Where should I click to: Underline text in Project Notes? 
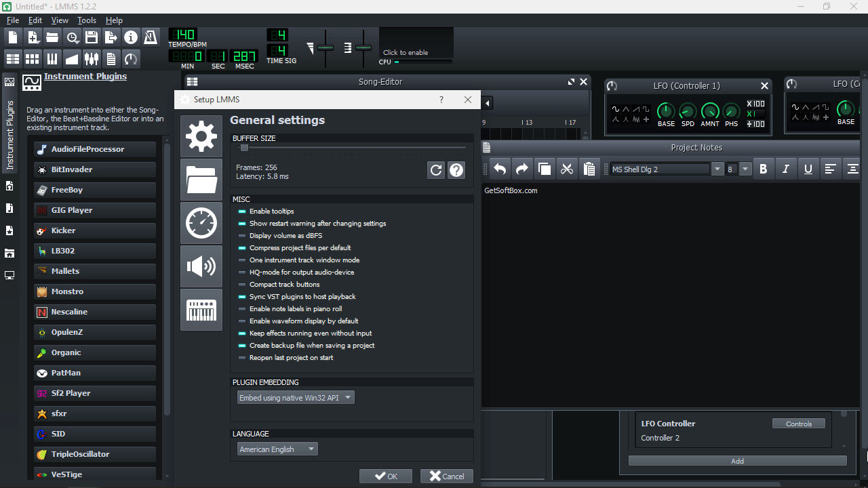[x=808, y=169]
